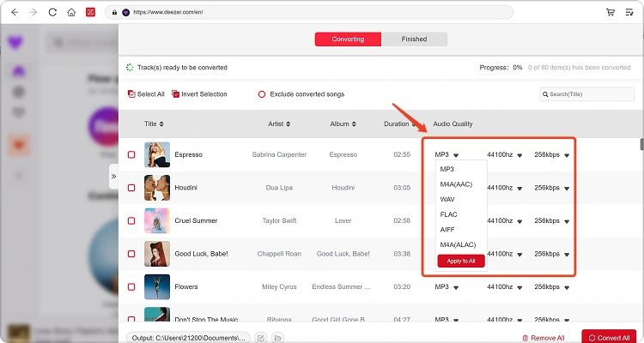Sort tracks by the Duration column header
Viewport: 644px width, 343px height.
[x=400, y=123]
